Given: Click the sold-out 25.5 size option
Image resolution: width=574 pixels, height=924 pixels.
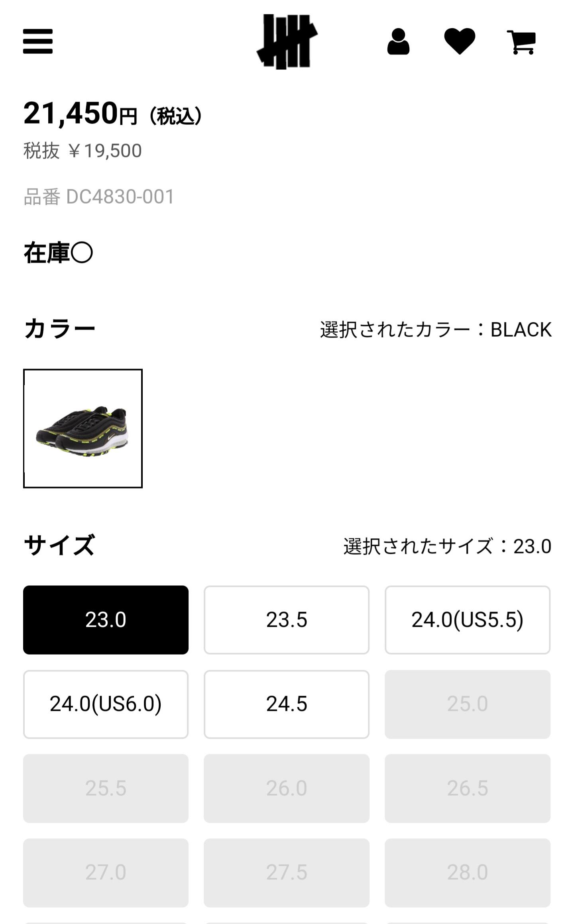Looking at the screenshot, I should click(x=106, y=789).
